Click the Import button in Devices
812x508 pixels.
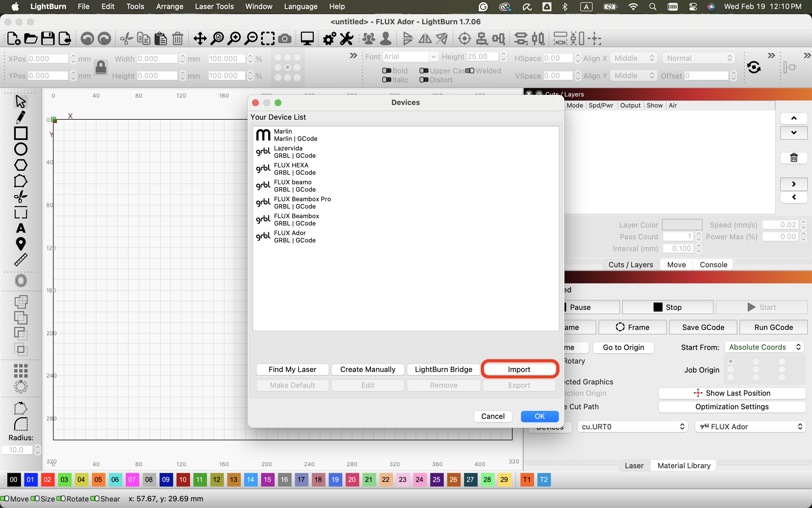519,370
